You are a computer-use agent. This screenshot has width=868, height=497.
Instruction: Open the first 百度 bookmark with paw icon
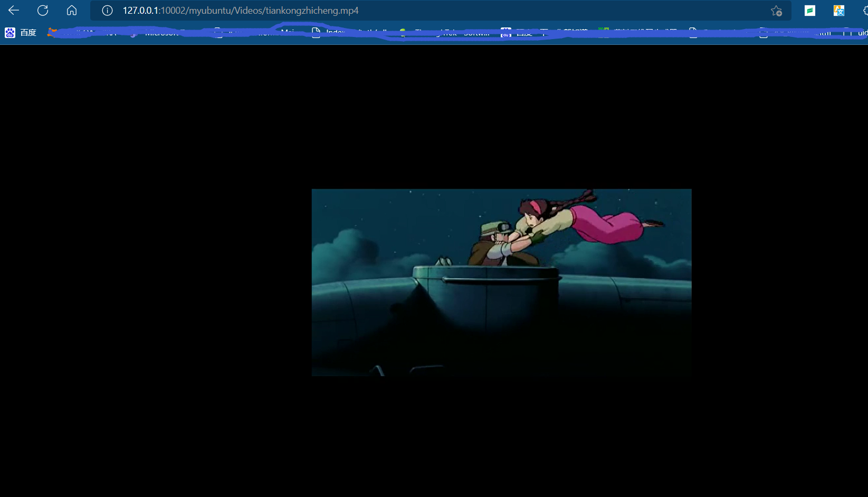click(x=21, y=33)
